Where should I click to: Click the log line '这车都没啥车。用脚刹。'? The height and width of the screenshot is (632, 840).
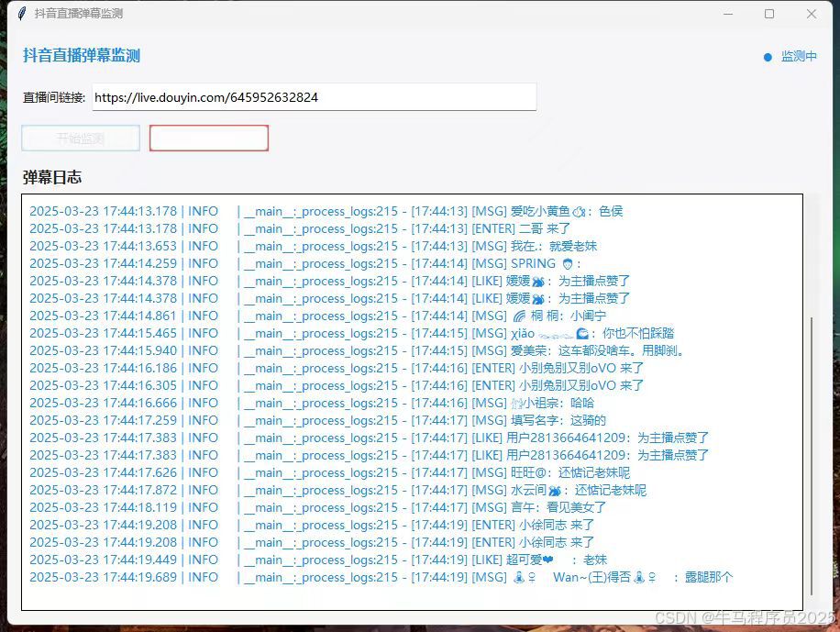(x=357, y=350)
